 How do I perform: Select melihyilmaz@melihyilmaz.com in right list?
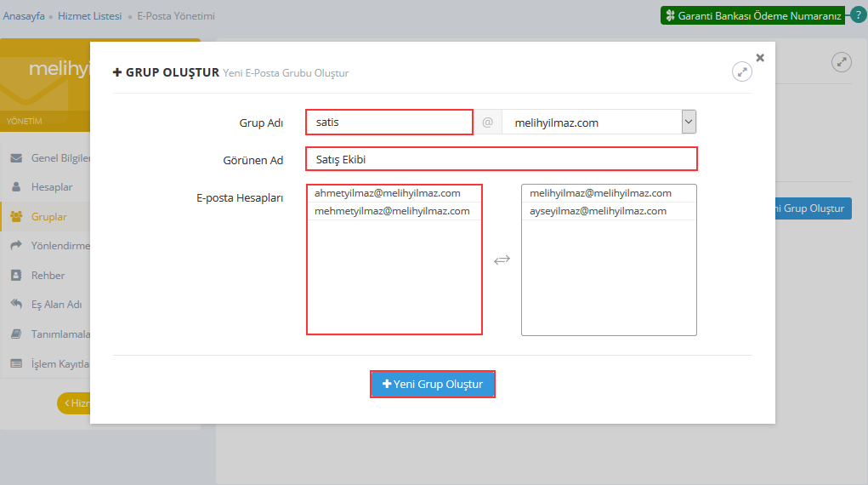[600, 193]
